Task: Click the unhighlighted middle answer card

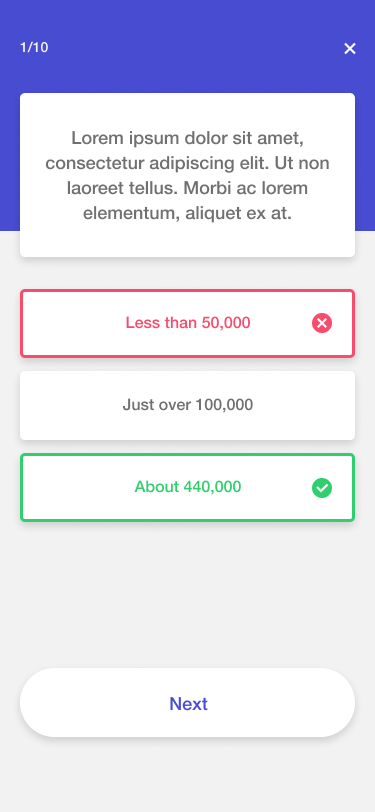Action: 188,405
